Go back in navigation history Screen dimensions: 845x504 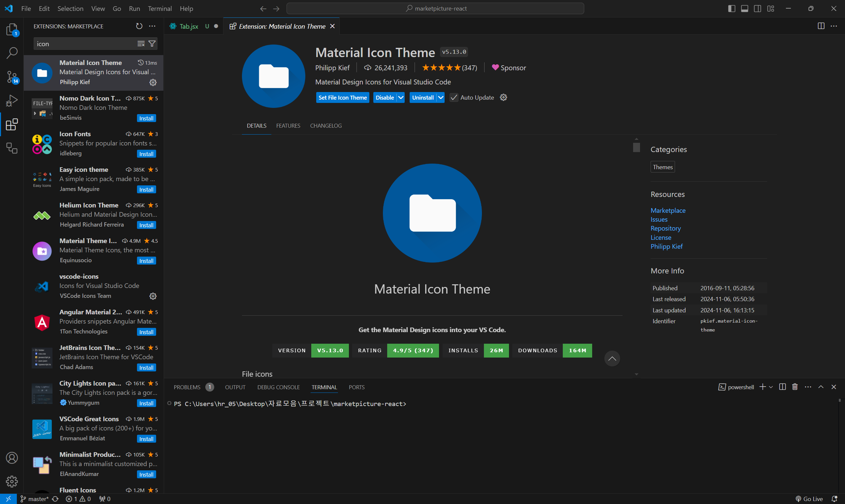pos(263,9)
